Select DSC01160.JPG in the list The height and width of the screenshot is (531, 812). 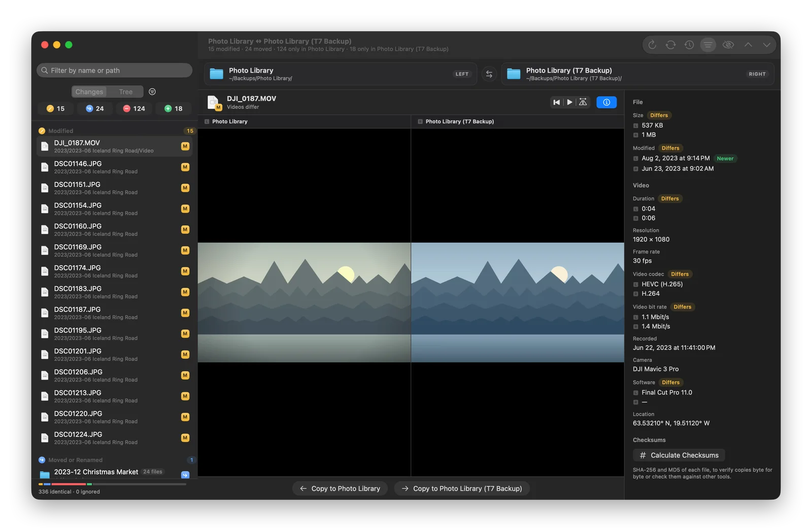point(114,229)
